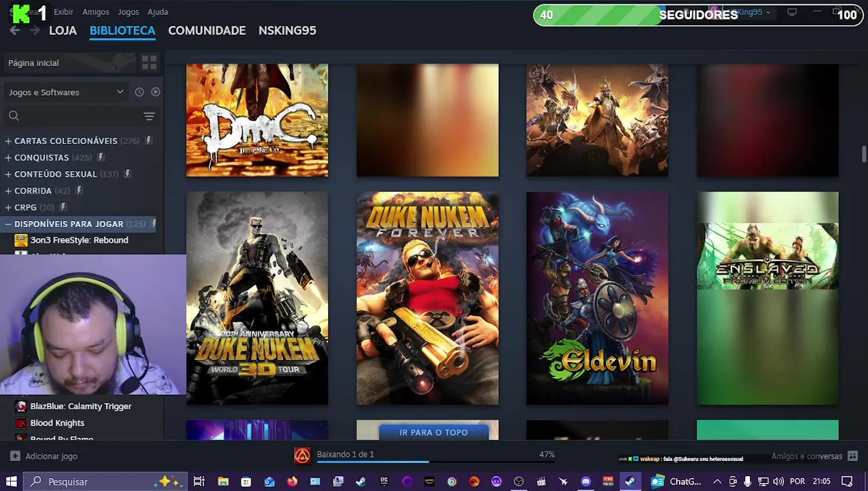Open Discord from the taskbar
868x491 pixels.
[585, 481]
